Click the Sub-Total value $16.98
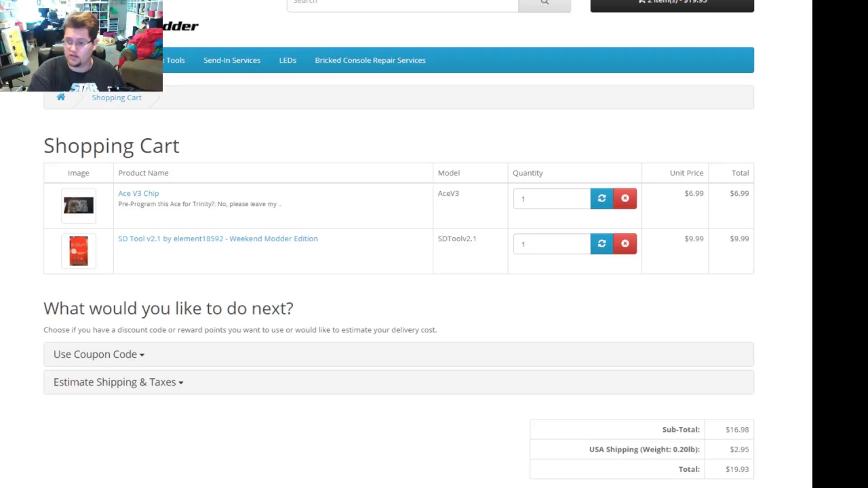The width and height of the screenshot is (868, 488). pyautogui.click(x=737, y=430)
